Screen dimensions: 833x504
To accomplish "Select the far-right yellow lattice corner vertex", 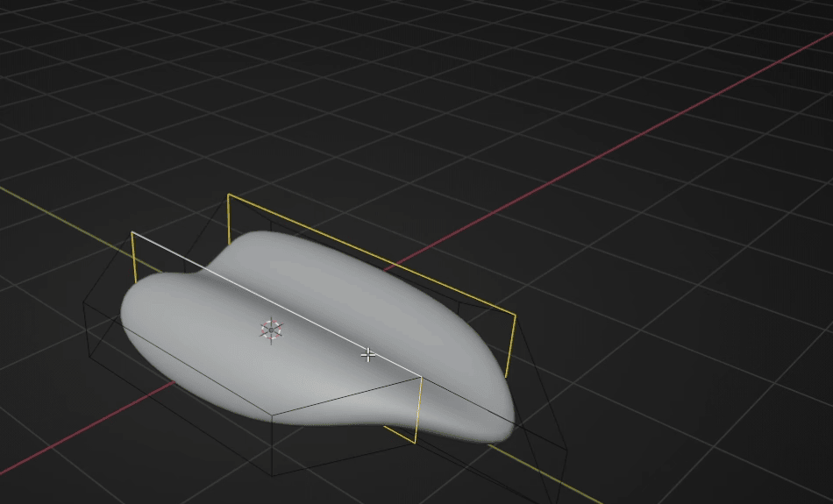I will [516, 315].
